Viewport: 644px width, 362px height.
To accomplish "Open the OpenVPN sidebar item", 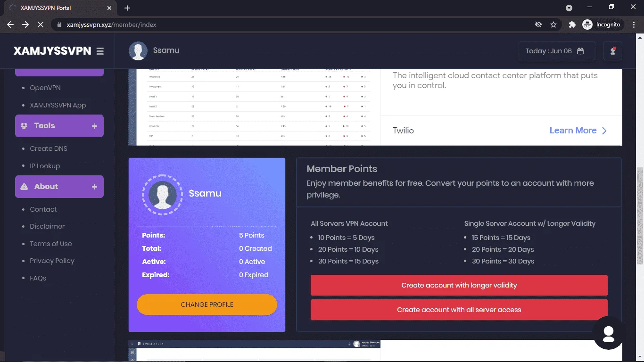I will 45,88.
